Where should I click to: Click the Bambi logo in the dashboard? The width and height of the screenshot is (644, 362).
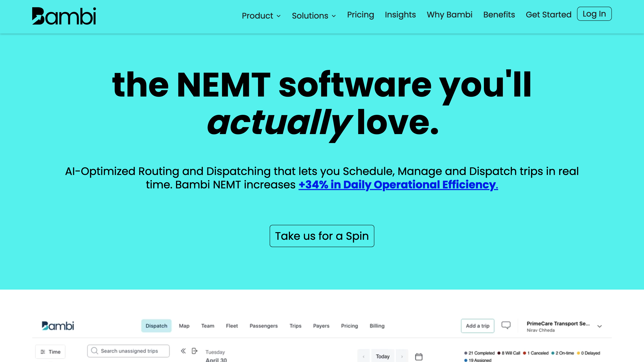click(x=58, y=326)
